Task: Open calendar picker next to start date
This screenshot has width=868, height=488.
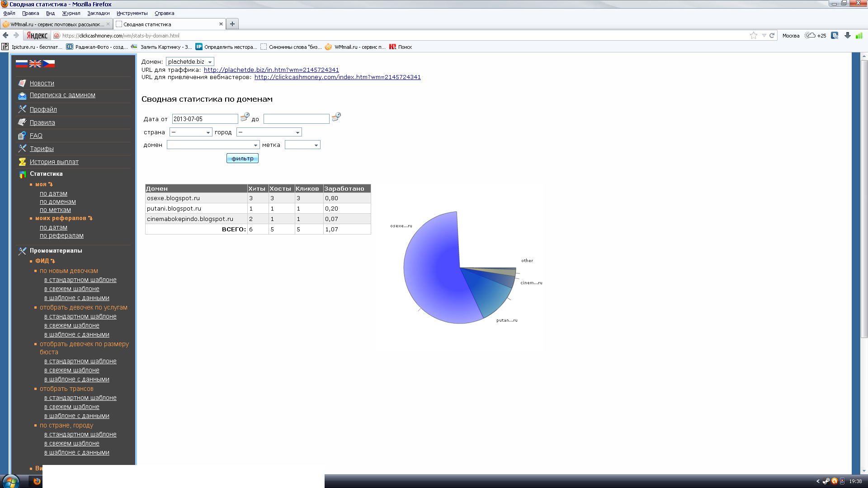Action: click(x=245, y=117)
